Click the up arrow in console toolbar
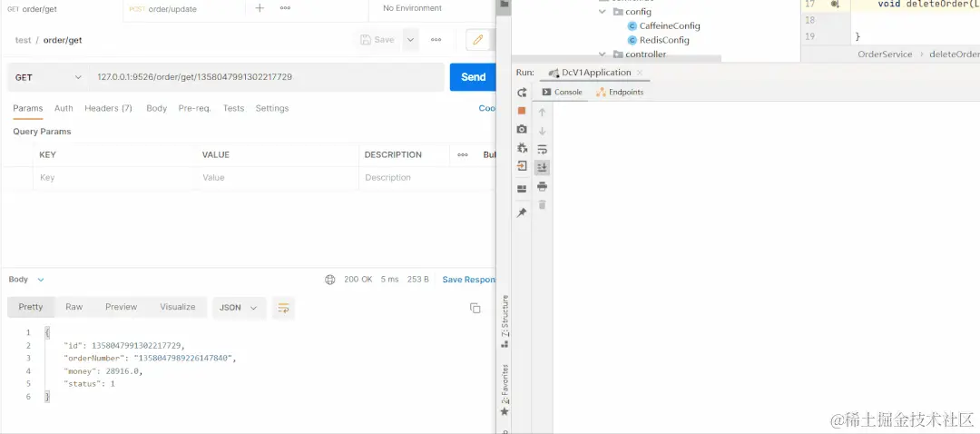 (542, 113)
